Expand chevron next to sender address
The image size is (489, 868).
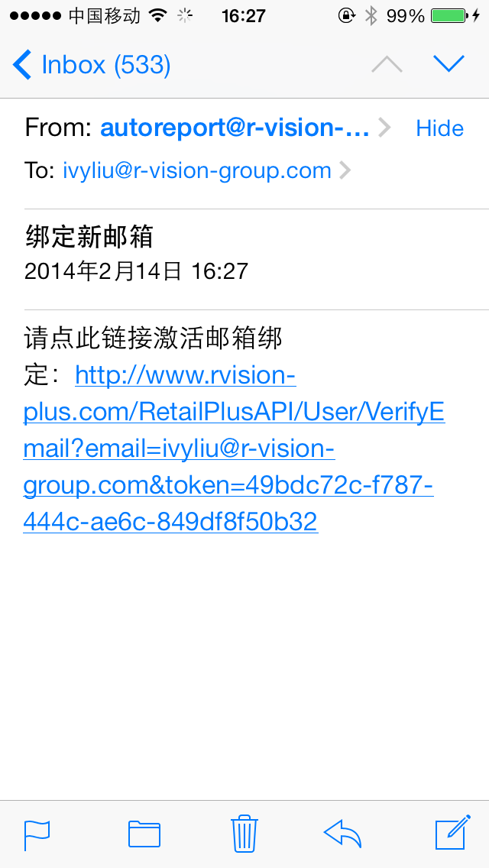point(384,128)
